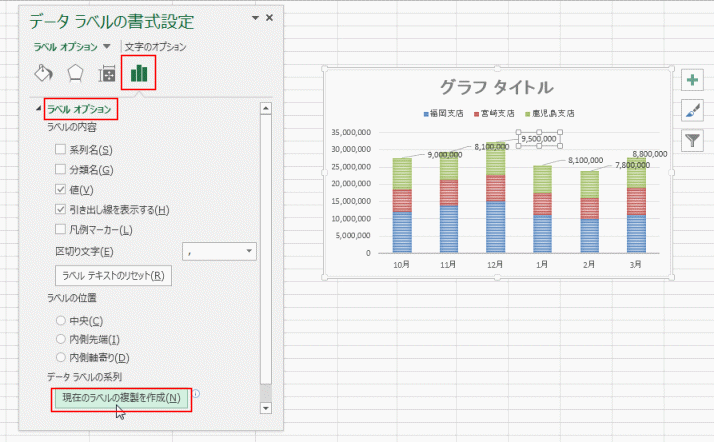Open the Size & Properties icon tab
Image resolution: width=714 pixels, height=442 pixels.
[106, 73]
